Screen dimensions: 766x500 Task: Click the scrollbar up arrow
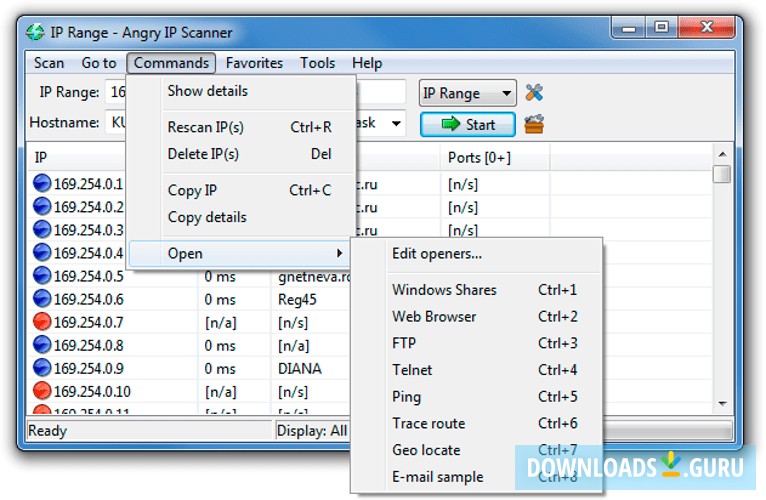722,154
